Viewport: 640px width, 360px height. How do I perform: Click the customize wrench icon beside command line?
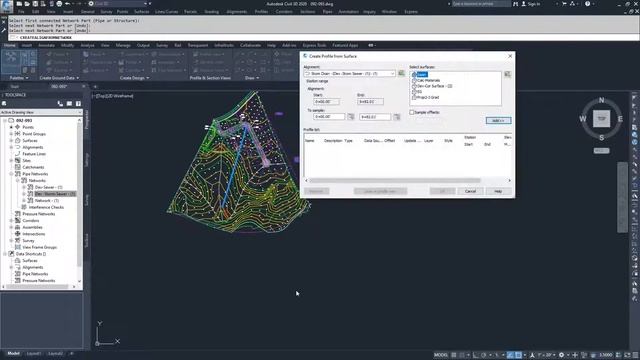[x=3, y=30]
